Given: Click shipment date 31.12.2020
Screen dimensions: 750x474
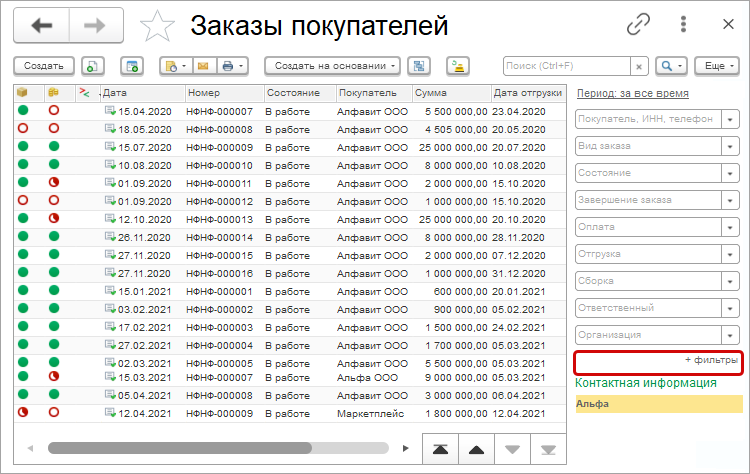Looking at the screenshot, I should coord(519,274).
